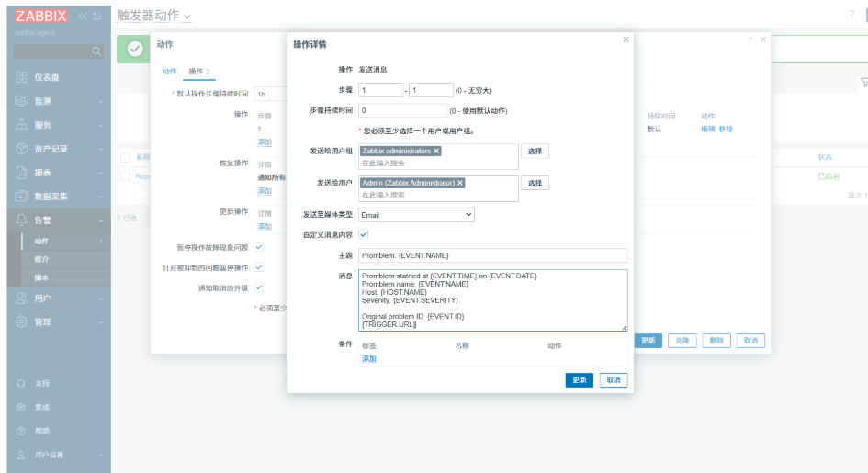Click the 监测 monitoring icon
This screenshot has height=473, width=868.
tap(21, 101)
